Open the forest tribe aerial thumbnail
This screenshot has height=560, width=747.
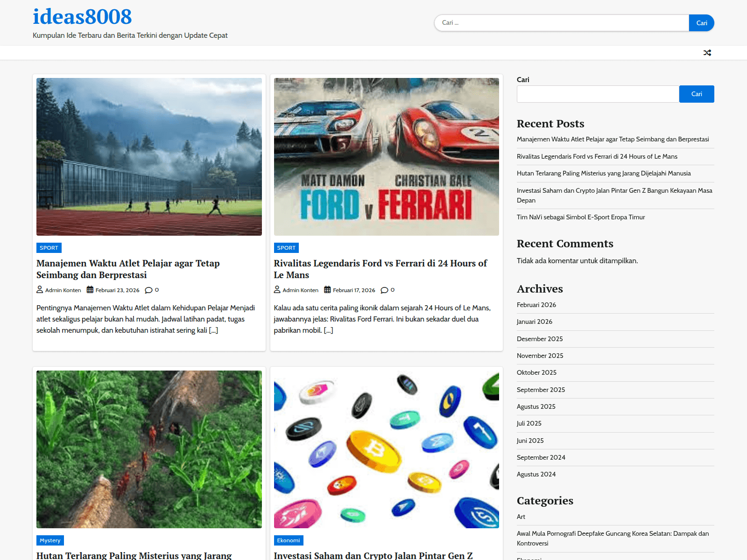tap(149, 449)
